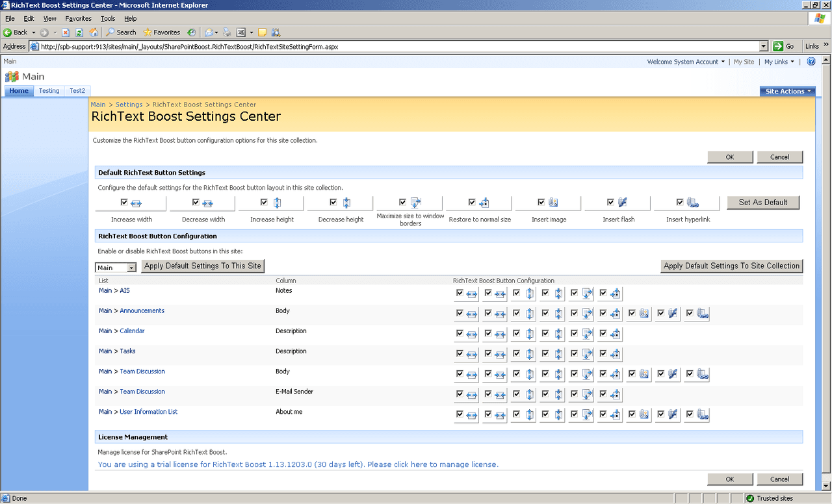Click the Decrease width icon in default settings
Image resolution: width=832 pixels, height=504 pixels.
(207, 203)
